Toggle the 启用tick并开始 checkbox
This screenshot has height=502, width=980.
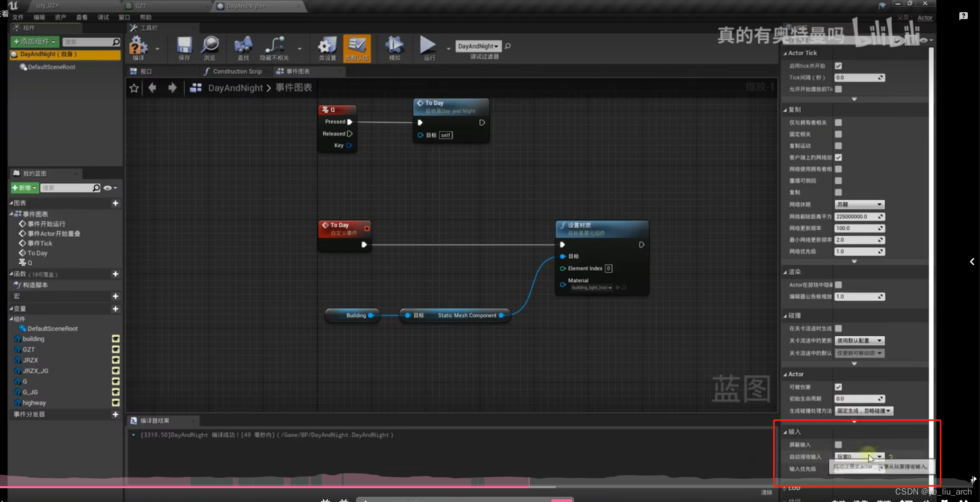click(838, 66)
